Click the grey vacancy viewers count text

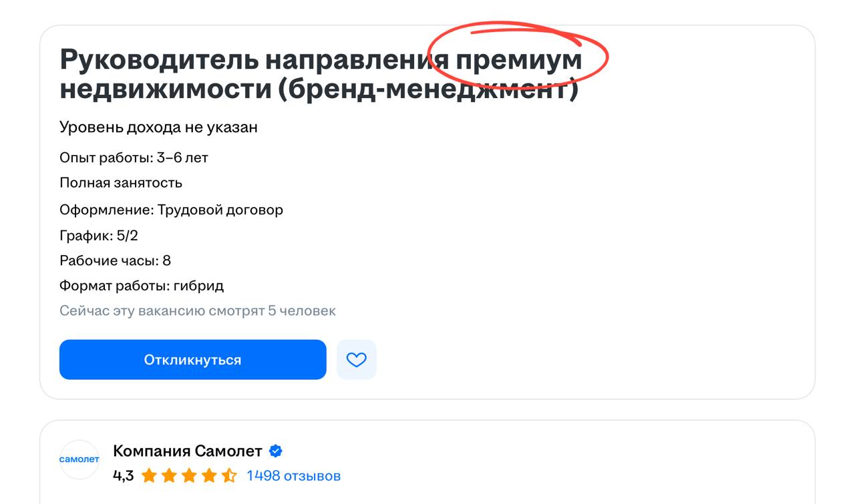(198, 311)
